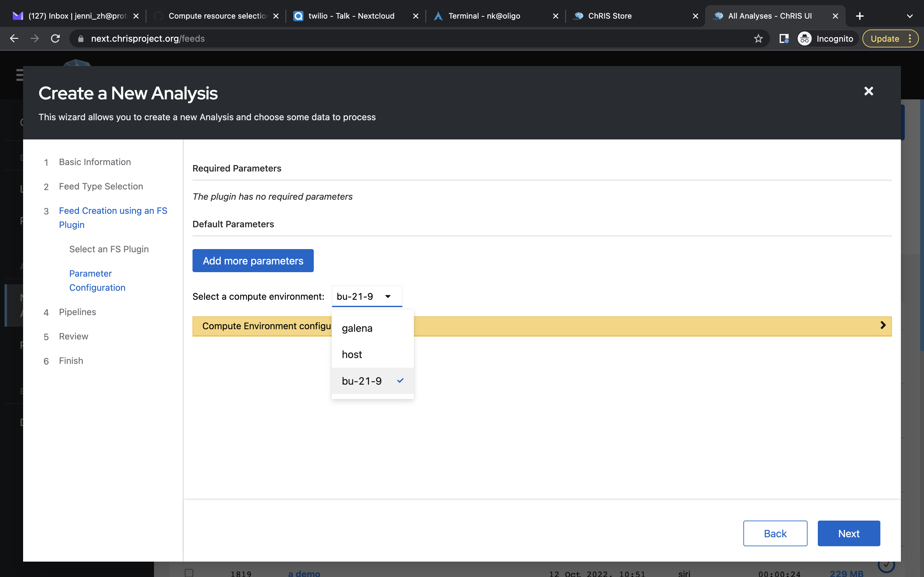Open the side panel icon next to the star

point(784,38)
